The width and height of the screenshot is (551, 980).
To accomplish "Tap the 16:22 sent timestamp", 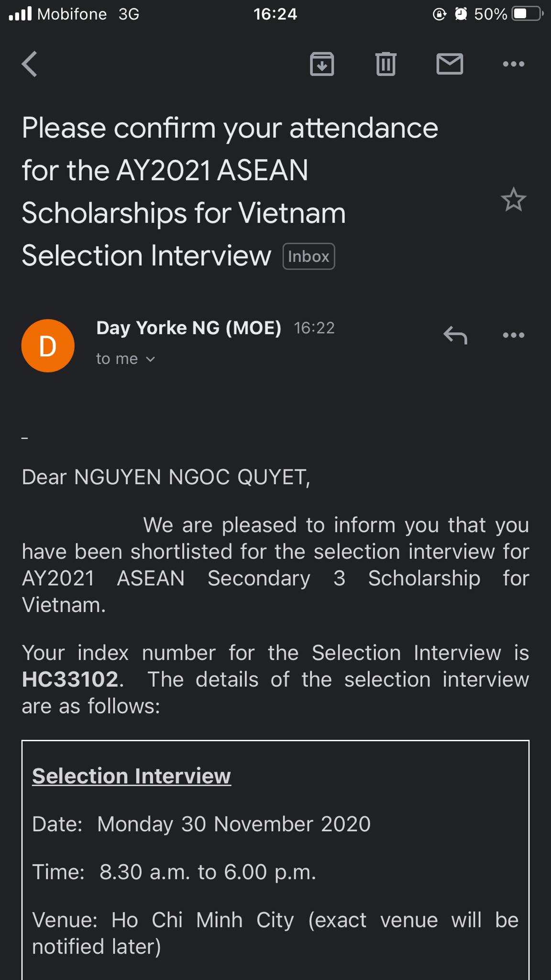I will (314, 328).
